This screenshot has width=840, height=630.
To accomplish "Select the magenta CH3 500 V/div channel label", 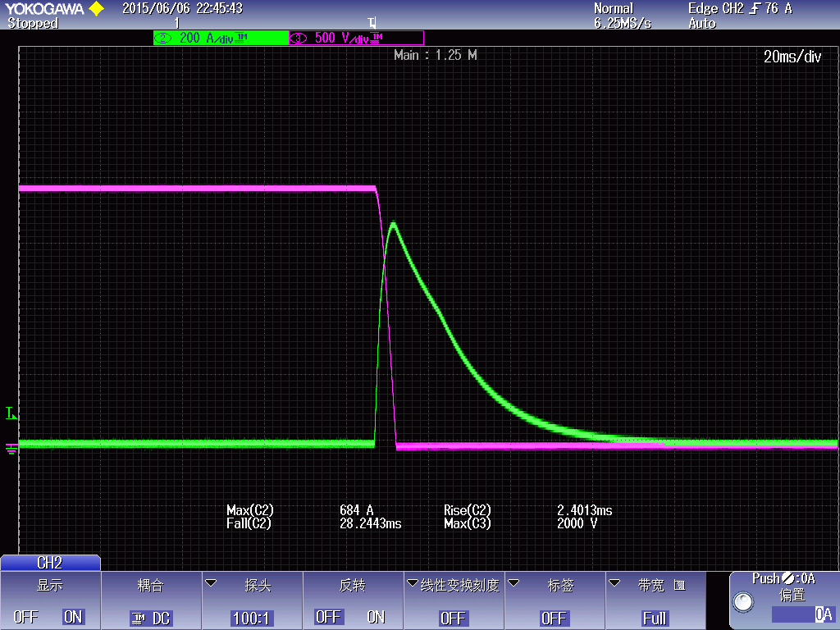I will 356,38.
